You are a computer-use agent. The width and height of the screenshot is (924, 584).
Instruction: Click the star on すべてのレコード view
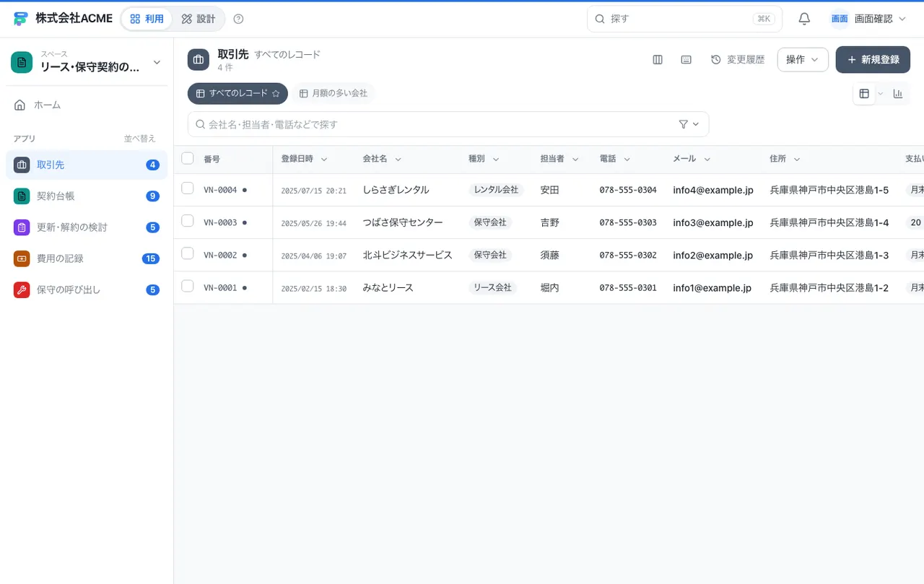coord(276,94)
